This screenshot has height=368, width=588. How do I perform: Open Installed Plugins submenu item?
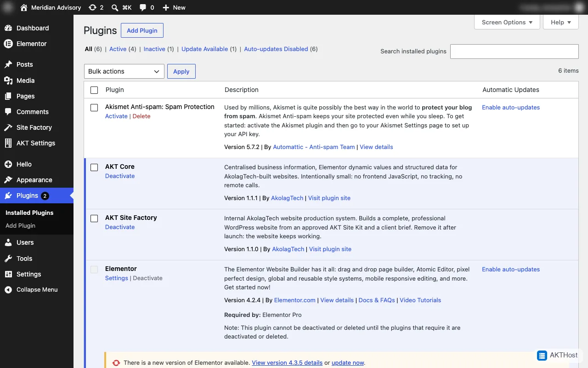click(29, 213)
